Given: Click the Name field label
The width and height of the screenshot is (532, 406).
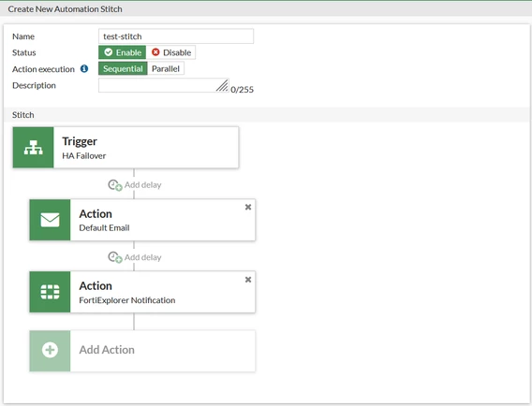Looking at the screenshot, I should click(23, 36).
